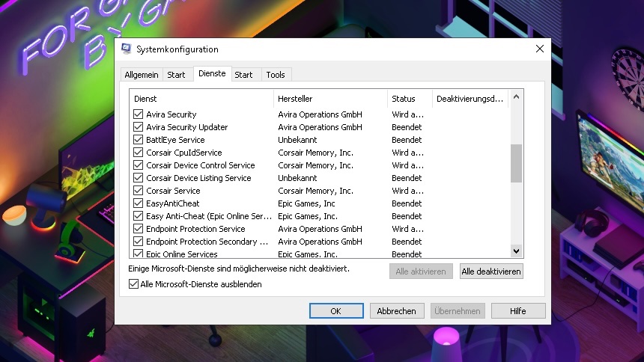Toggle Easy Anti-Cheat (Epic Online Ser... checkbox

pos(139,216)
